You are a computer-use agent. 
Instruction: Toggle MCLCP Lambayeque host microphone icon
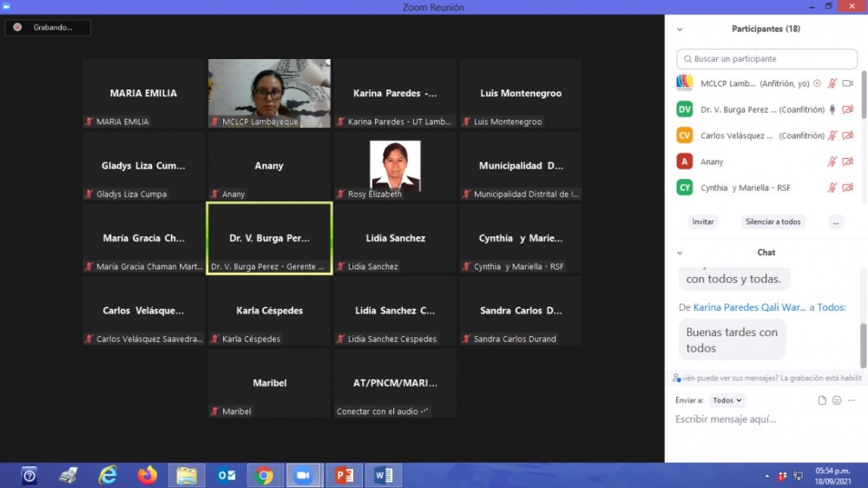832,83
